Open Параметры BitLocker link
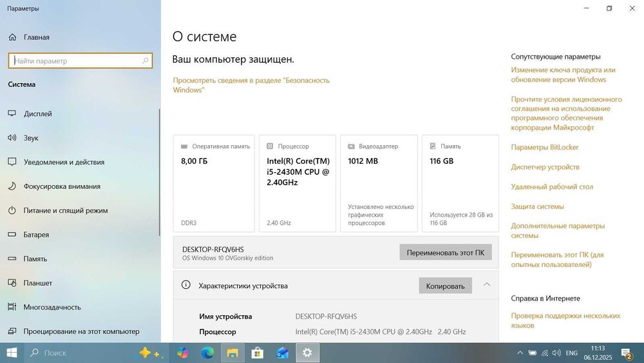644x363 pixels. pyautogui.click(x=545, y=147)
